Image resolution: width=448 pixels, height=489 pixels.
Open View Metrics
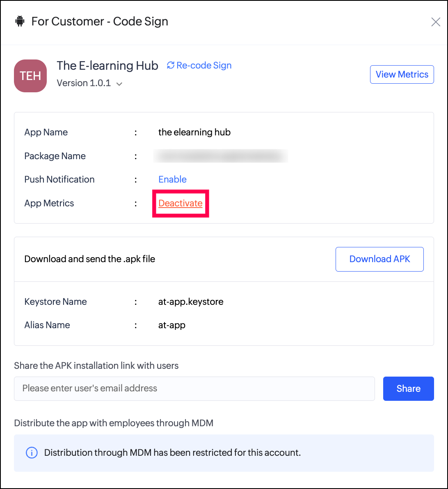point(402,74)
